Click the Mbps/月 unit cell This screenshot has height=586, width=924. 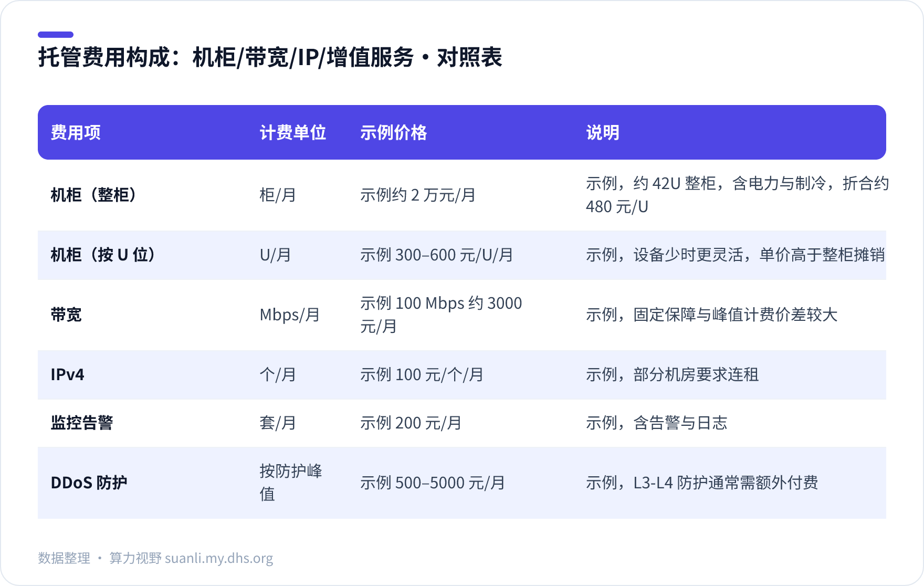tap(290, 315)
